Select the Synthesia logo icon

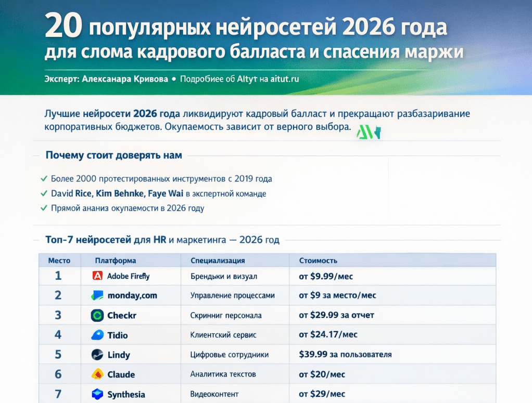point(97,394)
